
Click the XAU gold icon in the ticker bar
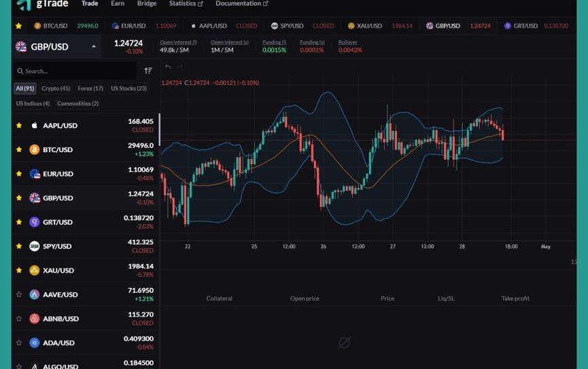pos(351,26)
